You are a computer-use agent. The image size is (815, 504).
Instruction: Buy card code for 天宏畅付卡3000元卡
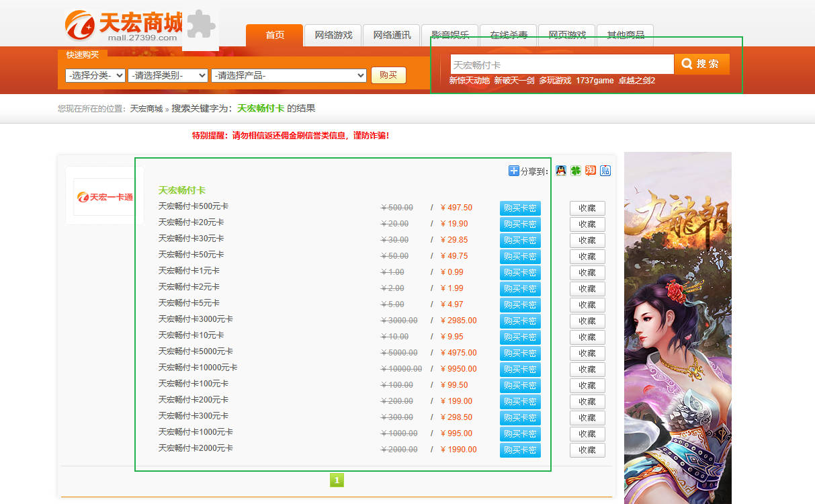tap(520, 321)
